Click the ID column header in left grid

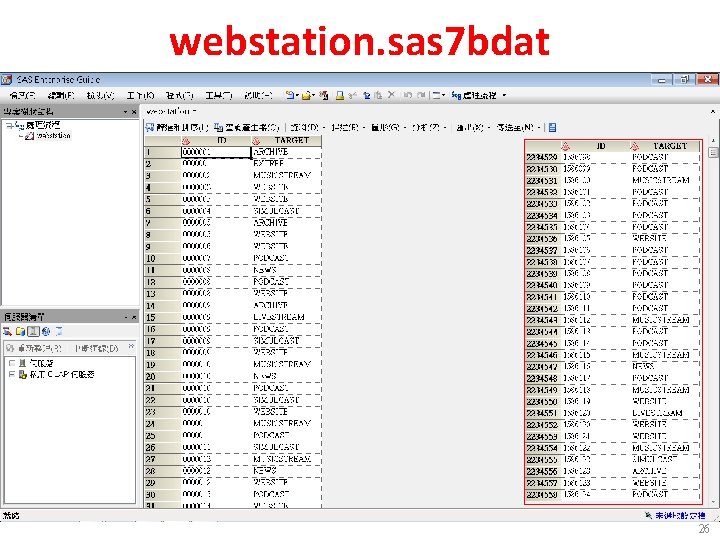pyautogui.click(x=216, y=140)
